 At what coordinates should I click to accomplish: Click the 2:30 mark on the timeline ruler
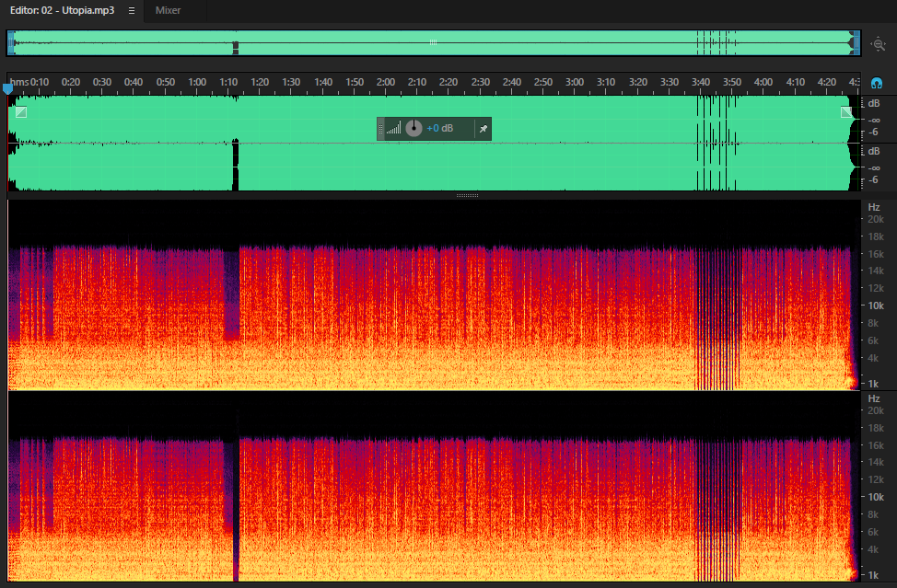[480, 82]
